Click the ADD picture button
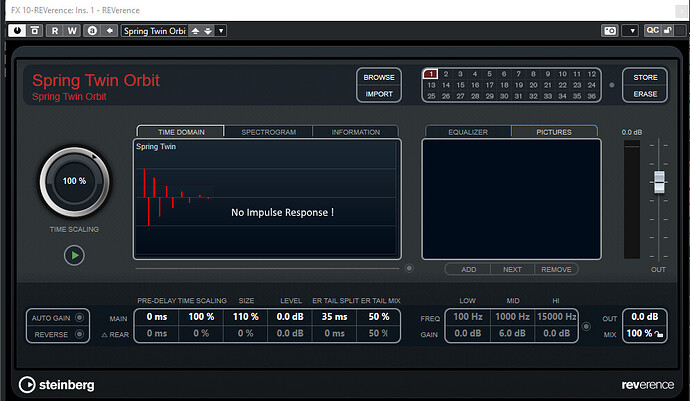 pyautogui.click(x=469, y=269)
